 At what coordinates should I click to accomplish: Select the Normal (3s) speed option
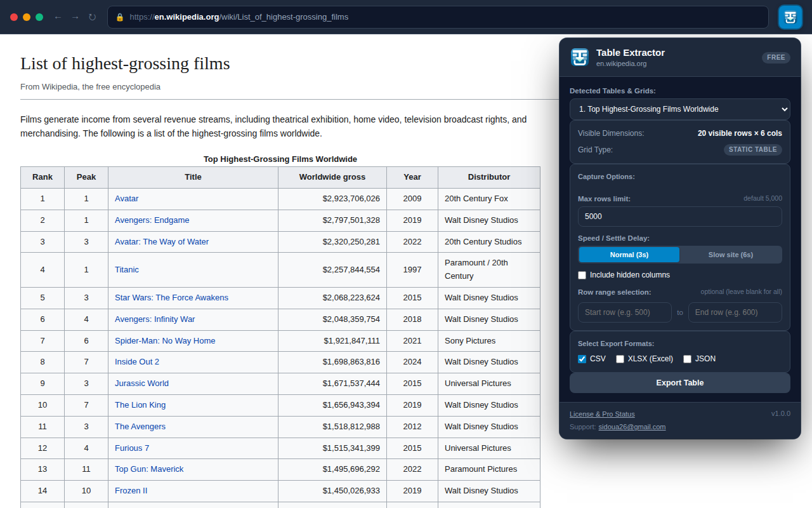coord(629,255)
